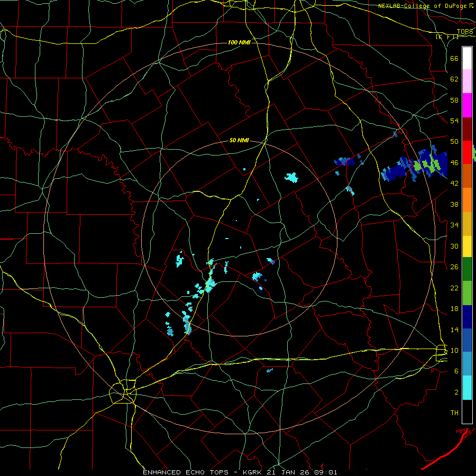Click the '10' legend value
This screenshot has height=476, width=476.
pos(454,350)
